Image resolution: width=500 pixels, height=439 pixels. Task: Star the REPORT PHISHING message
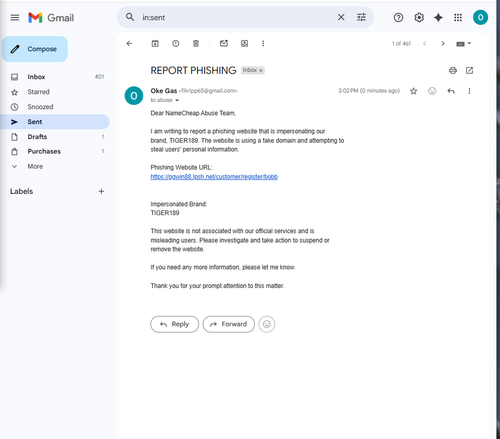click(x=413, y=91)
